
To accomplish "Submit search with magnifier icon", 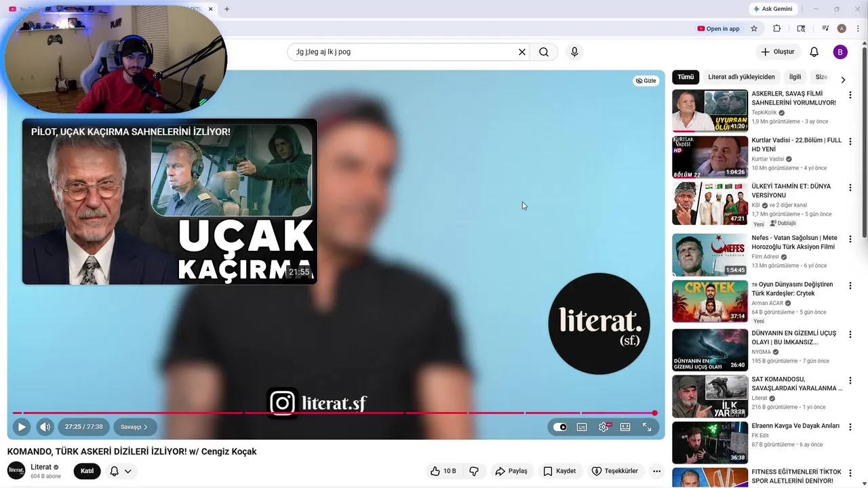I will point(544,52).
